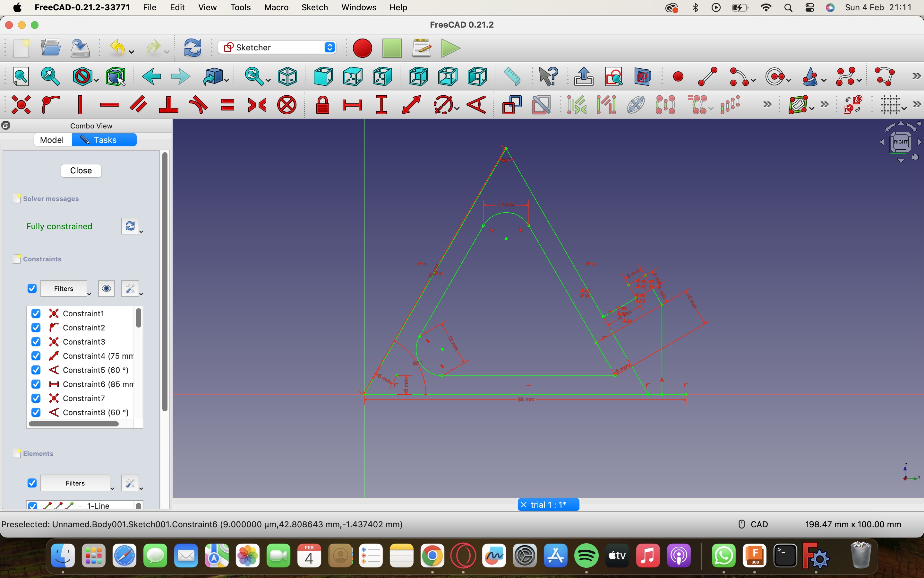
Task: Select the symmetric constraint tool
Action: (x=257, y=105)
